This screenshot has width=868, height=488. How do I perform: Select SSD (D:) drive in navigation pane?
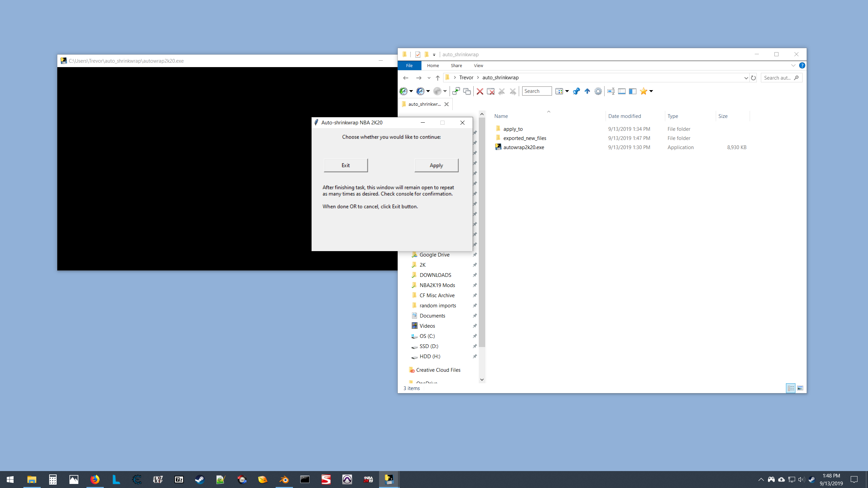click(429, 346)
